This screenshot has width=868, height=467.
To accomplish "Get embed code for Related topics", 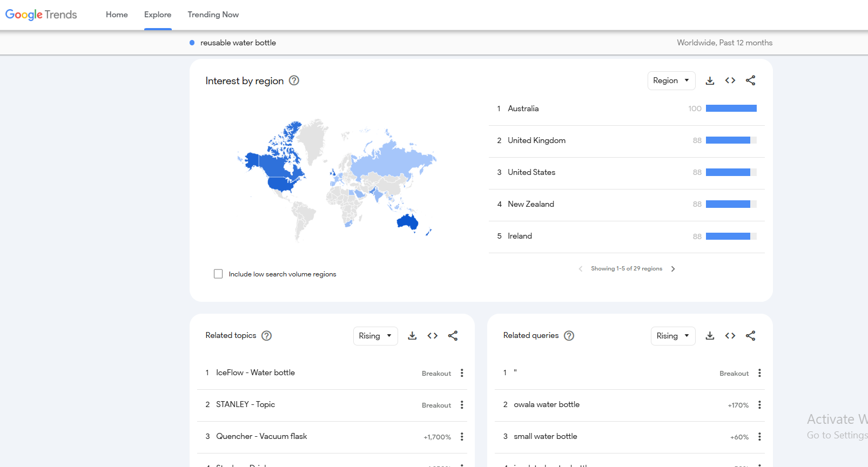I will [x=433, y=336].
